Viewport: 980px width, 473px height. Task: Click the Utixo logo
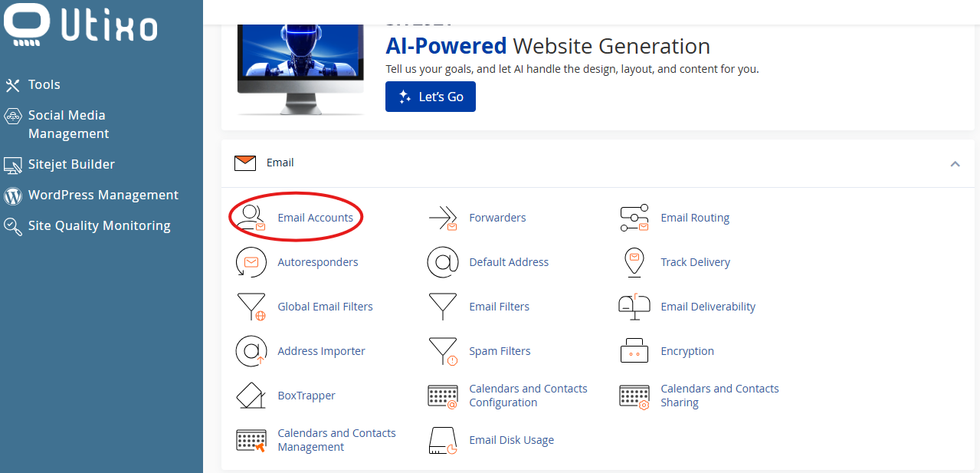pyautogui.click(x=80, y=25)
